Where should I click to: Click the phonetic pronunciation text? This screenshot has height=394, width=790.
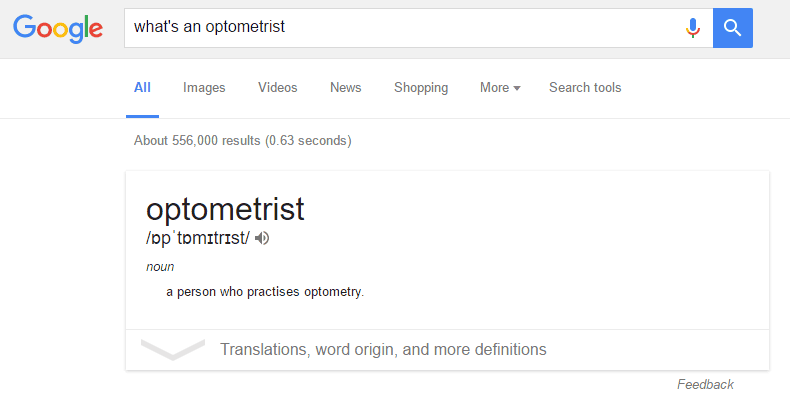click(x=198, y=238)
